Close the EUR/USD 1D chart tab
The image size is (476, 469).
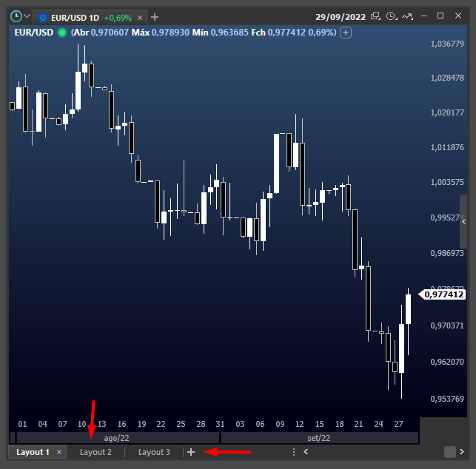pyautogui.click(x=141, y=17)
